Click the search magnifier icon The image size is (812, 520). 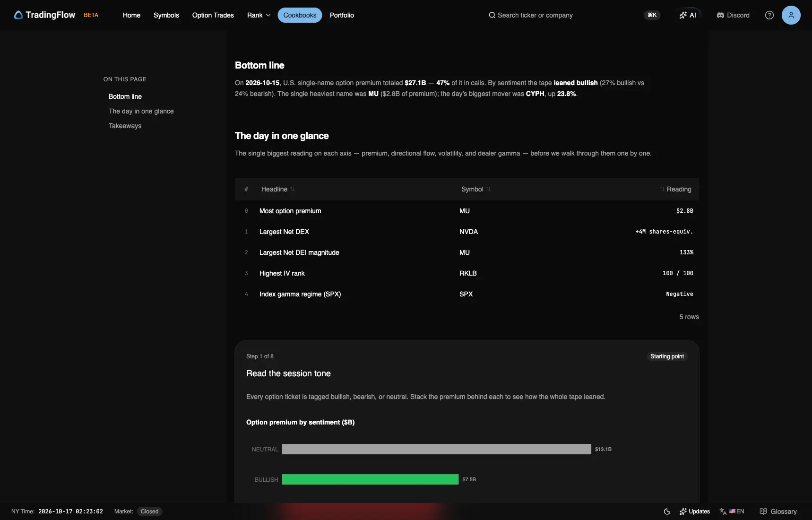492,15
